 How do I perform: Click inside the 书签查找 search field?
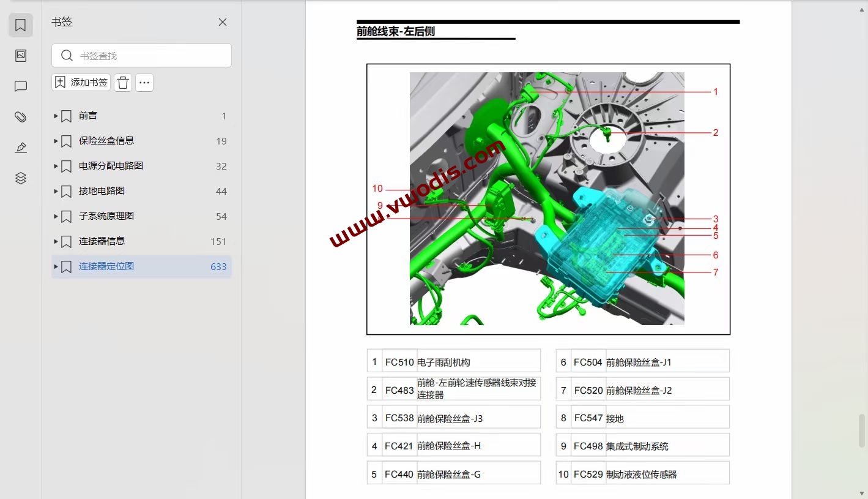click(x=147, y=55)
